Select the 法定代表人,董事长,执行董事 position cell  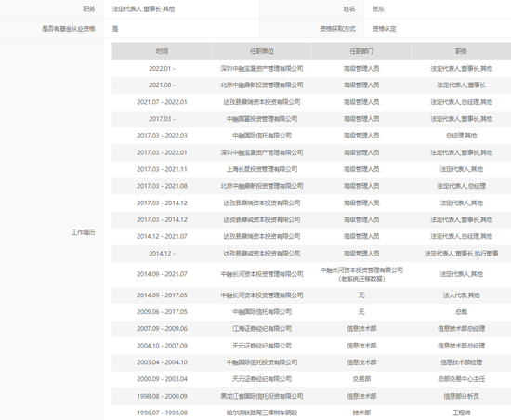461,253
